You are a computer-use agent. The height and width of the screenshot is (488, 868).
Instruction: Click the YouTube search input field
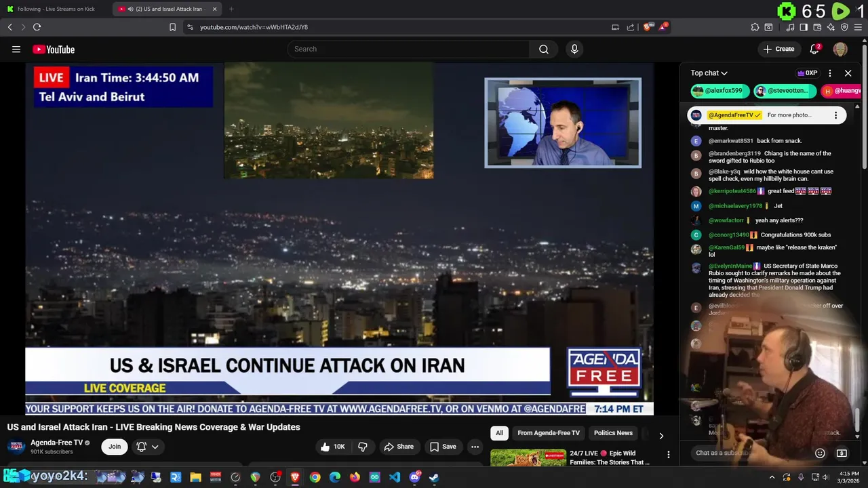[409, 49]
